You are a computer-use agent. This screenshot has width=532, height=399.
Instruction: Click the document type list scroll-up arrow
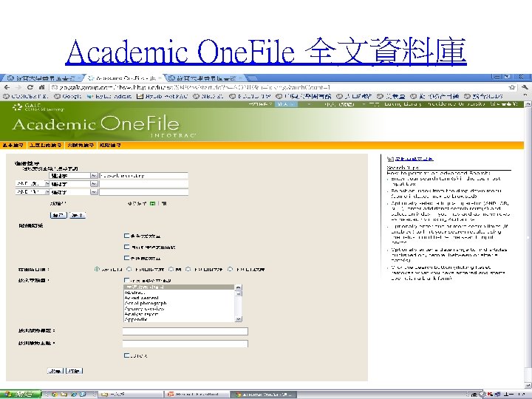pyautogui.click(x=239, y=287)
